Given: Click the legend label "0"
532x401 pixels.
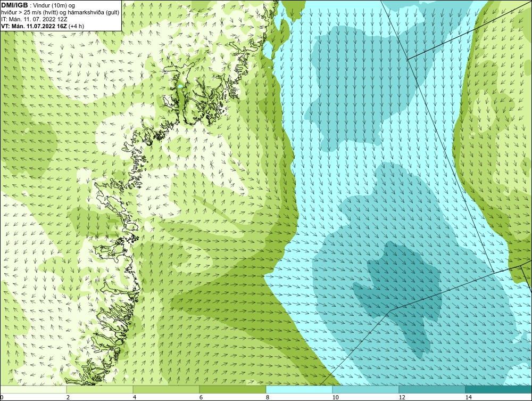Looking at the screenshot, I should [x=2, y=397].
